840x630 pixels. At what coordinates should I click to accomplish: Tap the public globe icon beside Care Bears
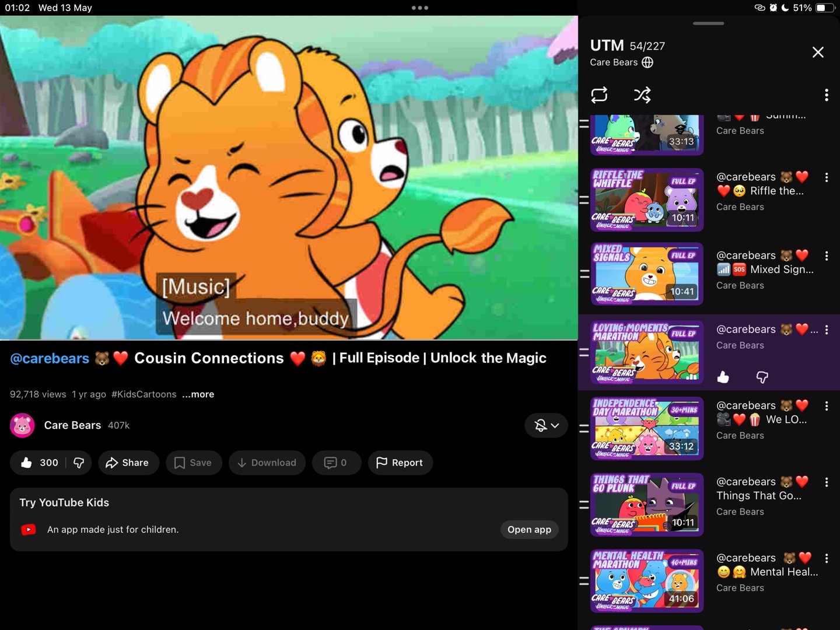(x=647, y=62)
